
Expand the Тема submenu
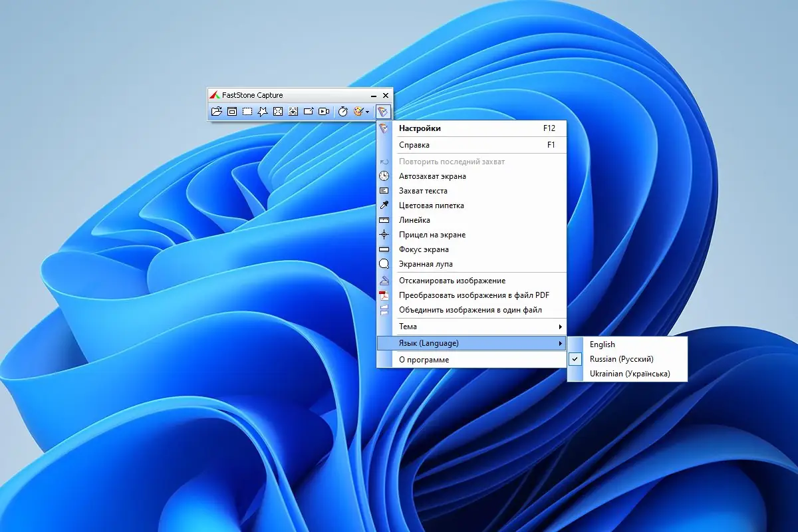coord(465,327)
